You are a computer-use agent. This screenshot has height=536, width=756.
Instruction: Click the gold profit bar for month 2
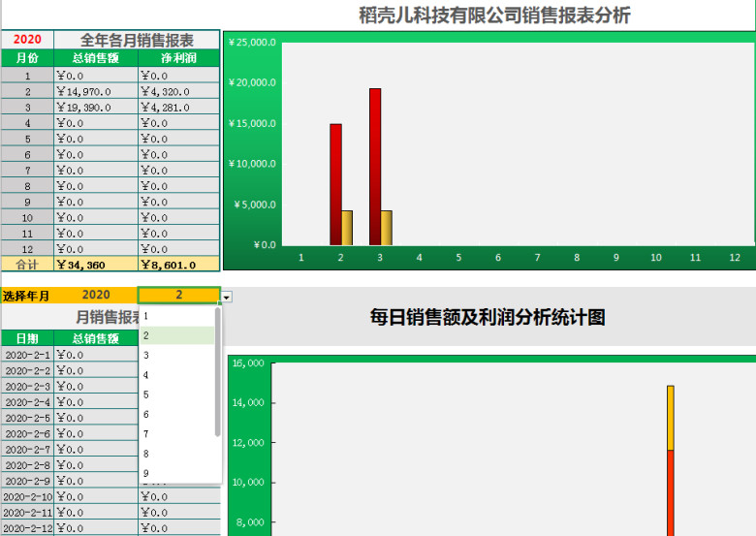347,228
